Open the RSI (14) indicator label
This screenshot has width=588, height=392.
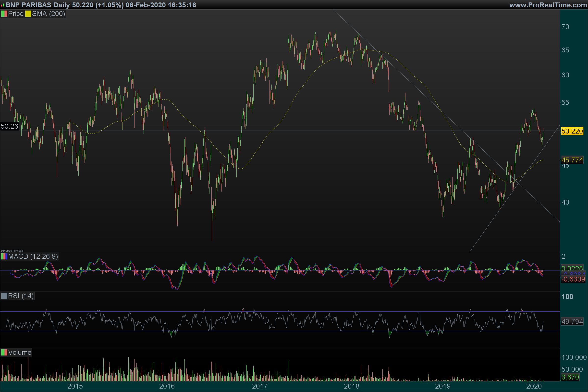21,296
